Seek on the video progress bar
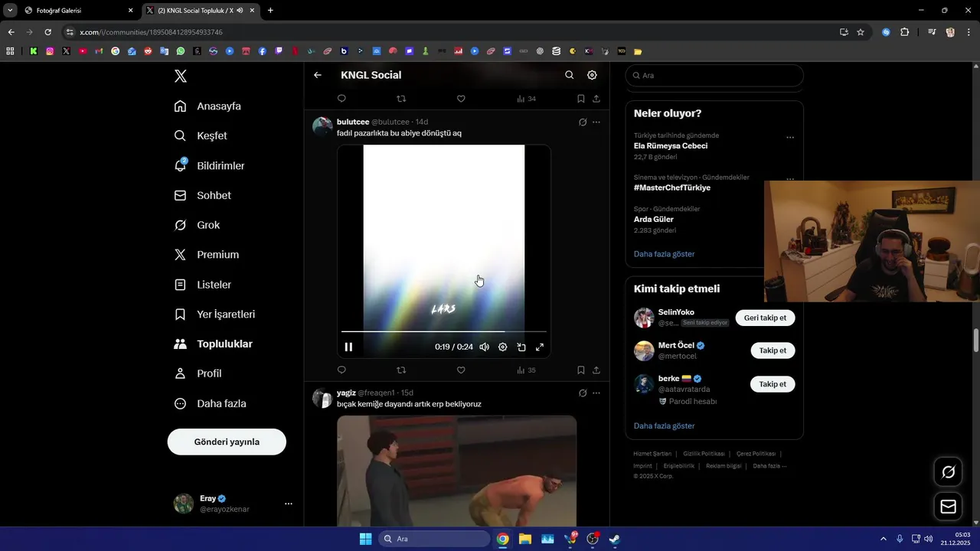 coord(444,331)
